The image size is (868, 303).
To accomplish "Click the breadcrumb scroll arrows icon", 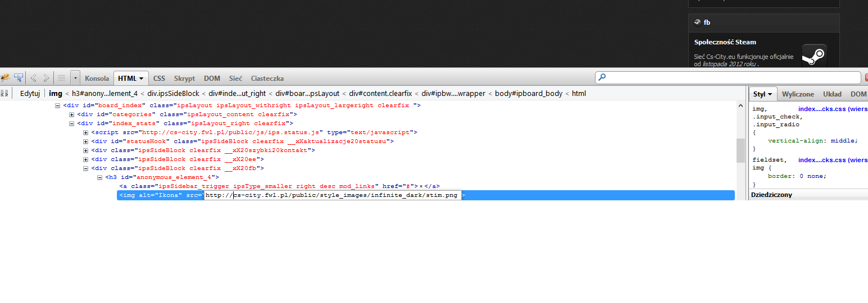I will (4, 93).
